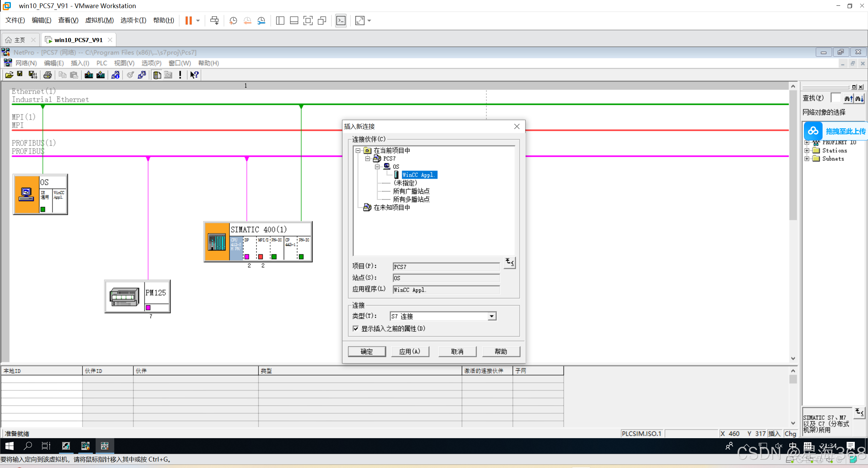
Task: Click the context help arrow icon
Action: tap(194, 75)
